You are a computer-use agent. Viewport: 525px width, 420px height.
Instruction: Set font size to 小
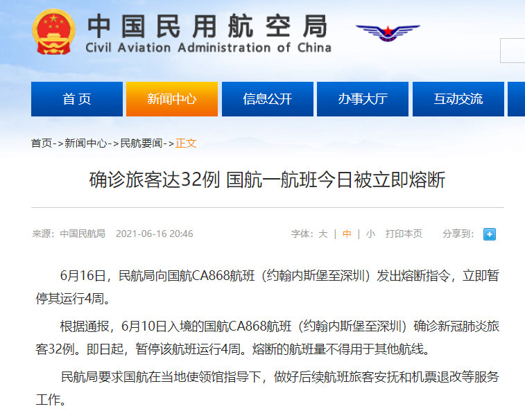pyautogui.click(x=370, y=234)
